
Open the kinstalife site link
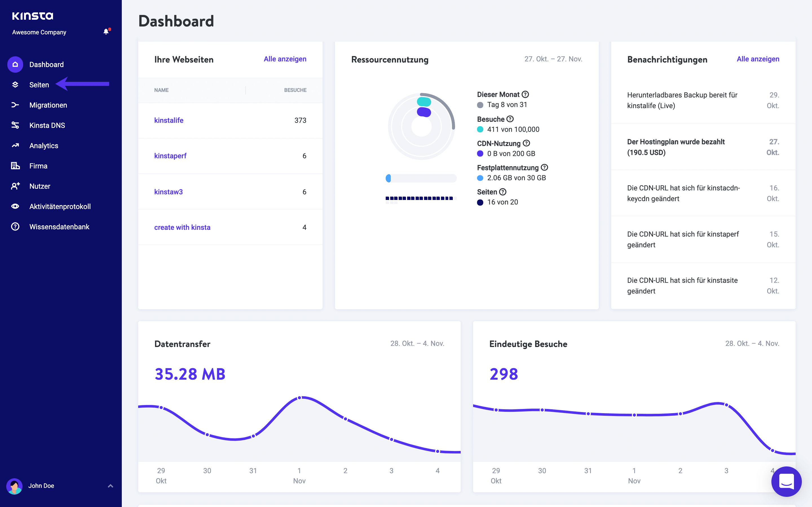[x=169, y=120]
